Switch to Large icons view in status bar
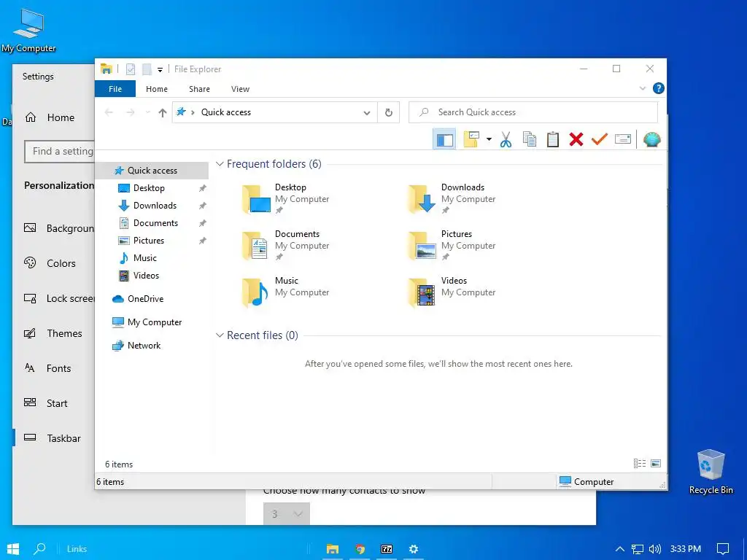The width and height of the screenshot is (747, 560). pos(656,463)
